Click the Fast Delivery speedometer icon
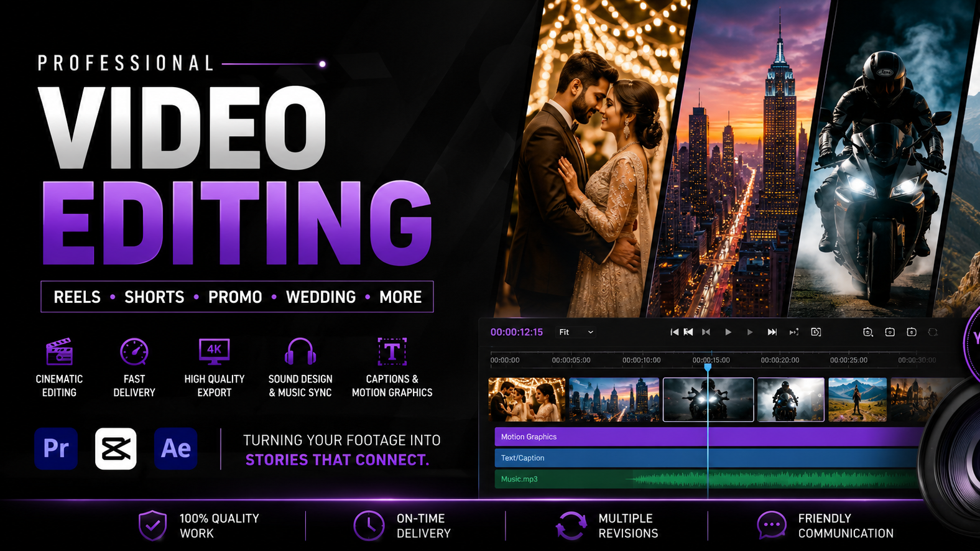The width and height of the screenshot is (980, 551). (134, 352)
